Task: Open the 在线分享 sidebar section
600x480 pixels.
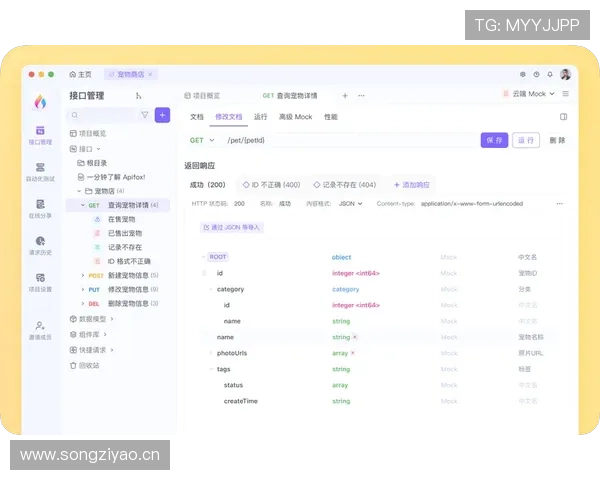Action: 40,209
